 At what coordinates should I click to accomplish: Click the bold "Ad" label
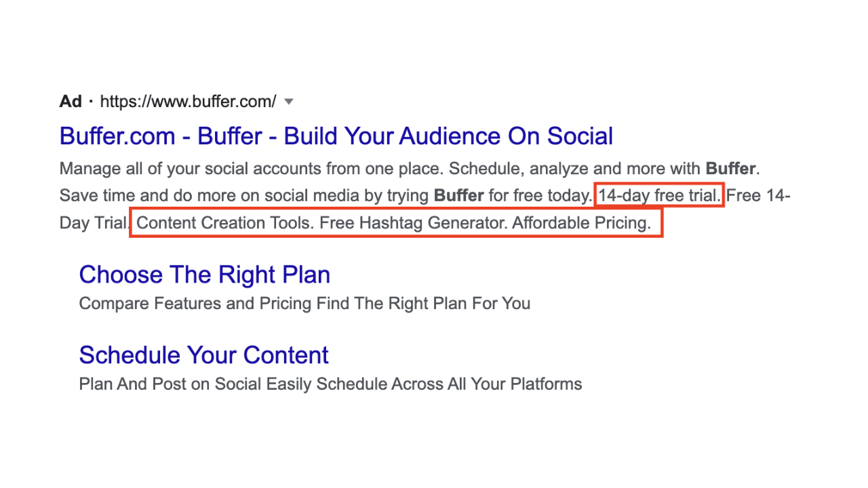71,102
